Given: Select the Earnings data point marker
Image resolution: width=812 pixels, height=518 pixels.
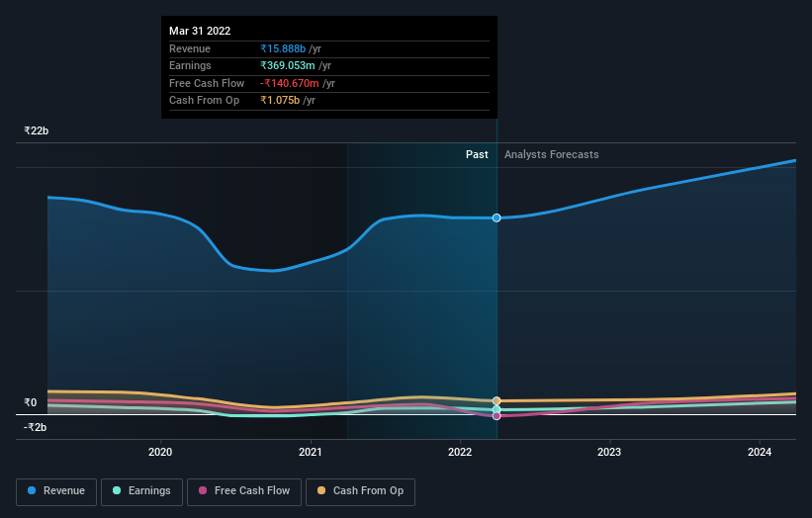Looking at the screenshot, I should (x=496, y=409).
